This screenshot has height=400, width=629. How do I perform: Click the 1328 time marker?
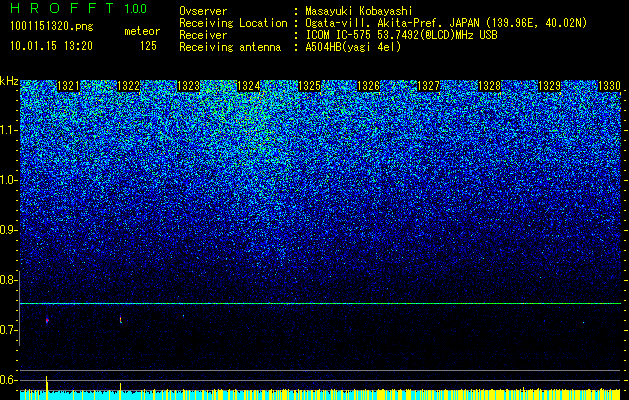[489, 86]
